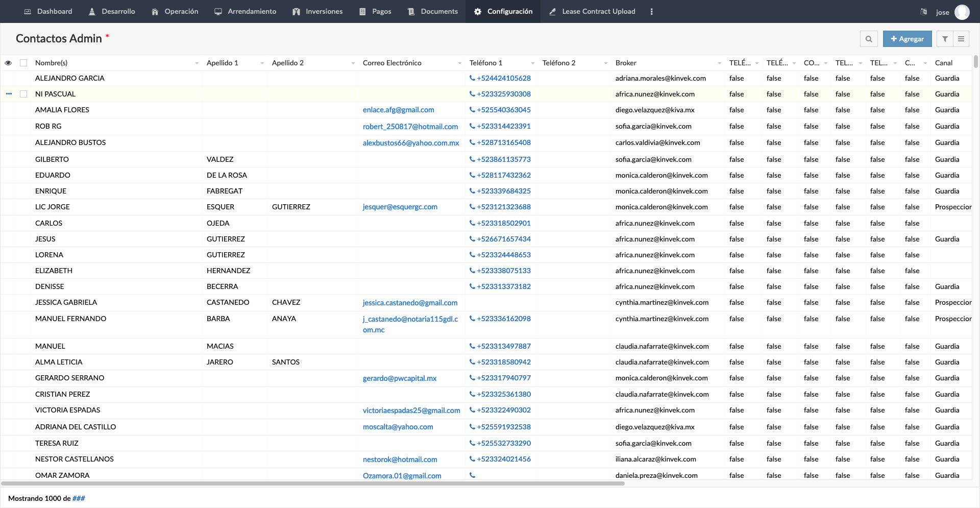Viewport: 980px width, 508px height.
Task: Click the jose user avatar
Action: (962, 12)
